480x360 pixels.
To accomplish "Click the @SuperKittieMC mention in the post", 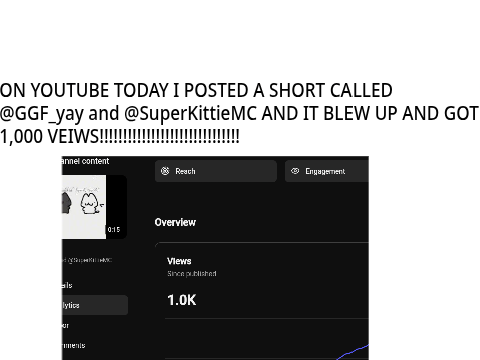I will 190,113.
